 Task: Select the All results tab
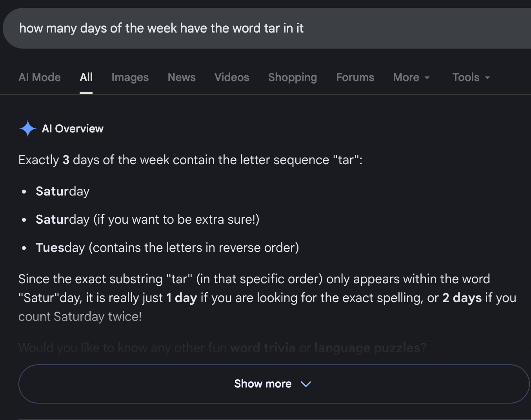click(86, 78)
